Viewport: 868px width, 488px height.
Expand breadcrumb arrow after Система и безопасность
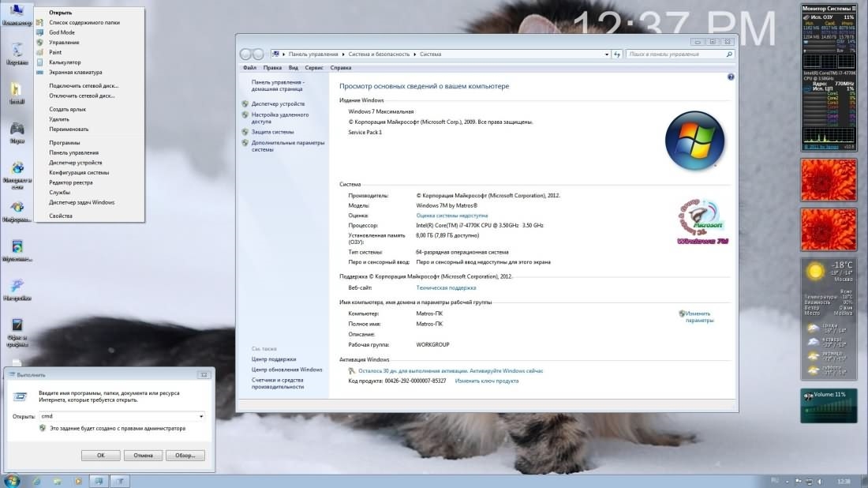point(414,54)
